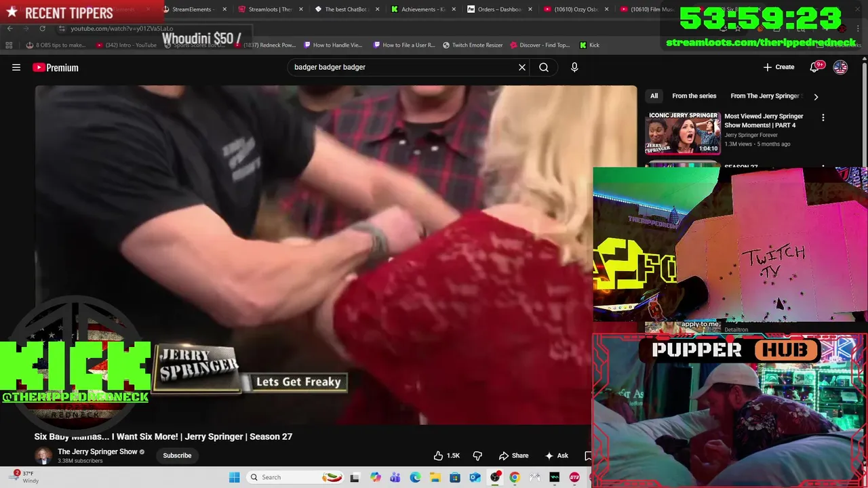Image resolution: width=868 pixels, height=488 pixels.
Task: Go to YouTube Premium home logo
Action: coord(56,67)
